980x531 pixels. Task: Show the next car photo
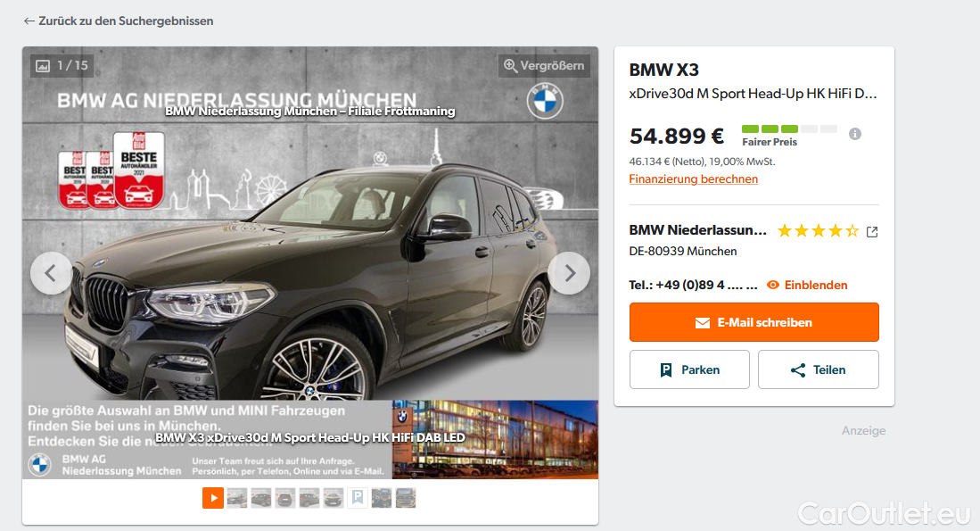[569, 273]
